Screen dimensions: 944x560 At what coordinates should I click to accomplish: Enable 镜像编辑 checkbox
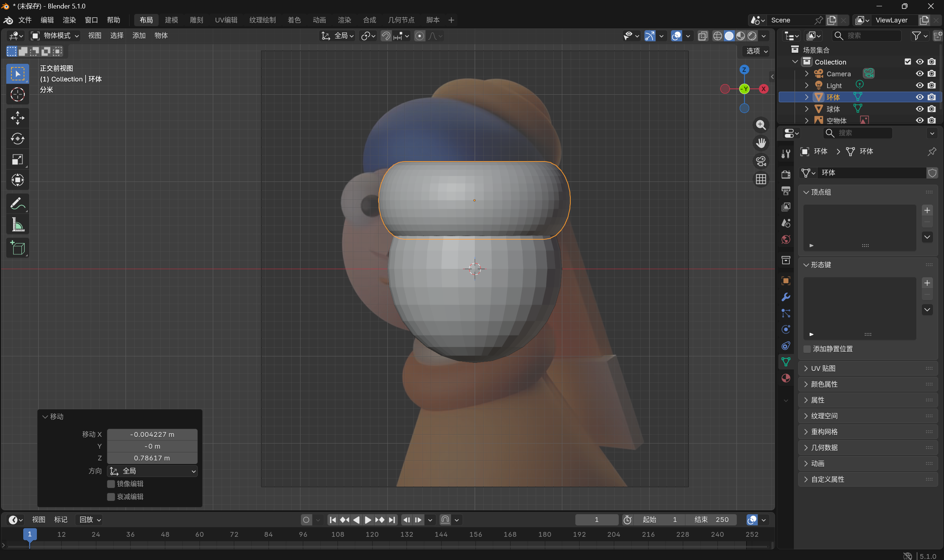[x=111, y=484]
